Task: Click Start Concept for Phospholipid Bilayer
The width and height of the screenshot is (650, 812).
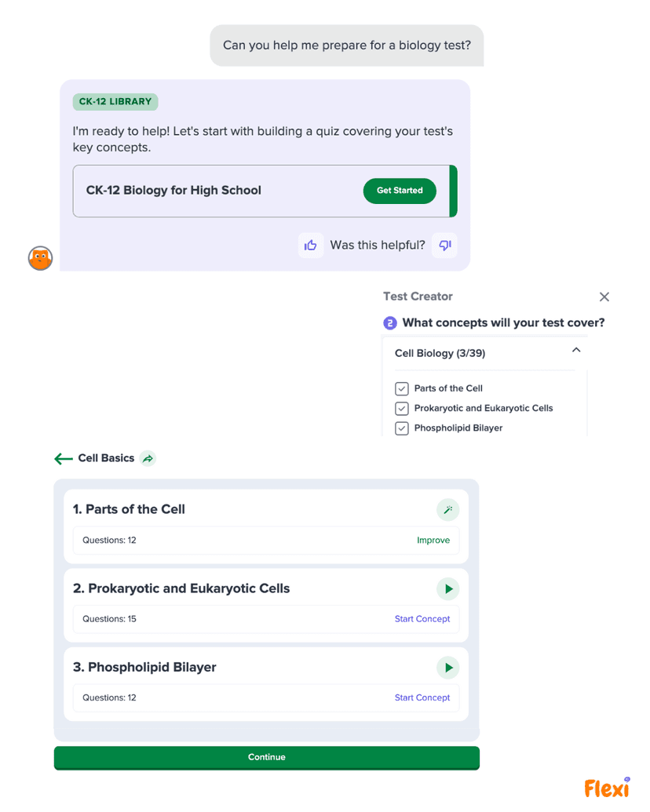Action: [422, 697]
